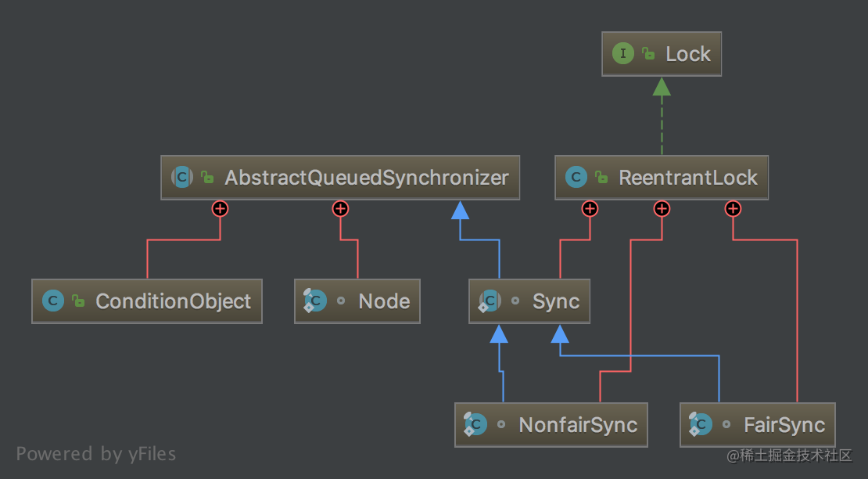Click the inner-class plus marker leading to Node
868x479 pixels.
(x=340, y=209)
